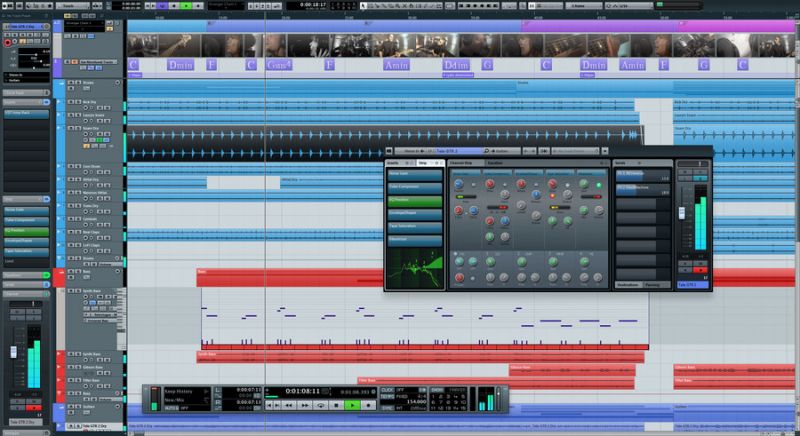800x436 pixels.
Task: Click the Gsus4 chord event
Action: [279, 65]
